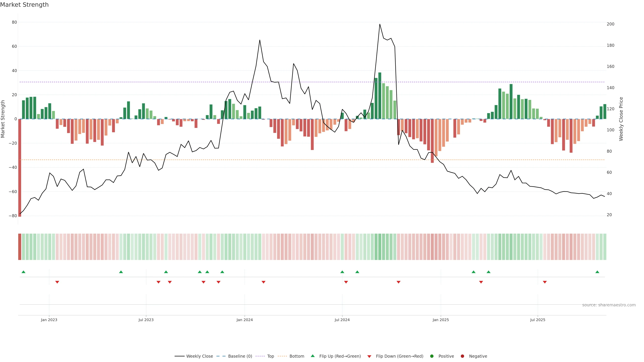The width and height of the screenshot is (644, 362).
Task: Click the first red flip-down triangle marker
Action: click(57, 282)
